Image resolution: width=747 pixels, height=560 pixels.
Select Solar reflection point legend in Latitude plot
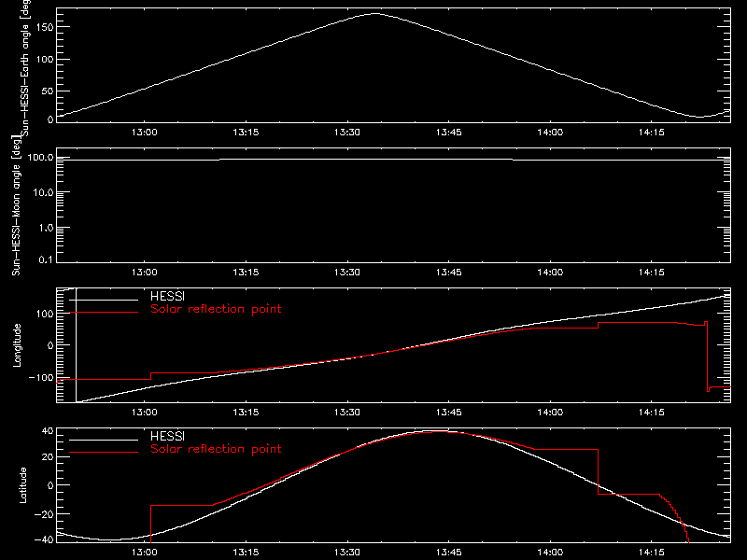[x=216, y=449]
